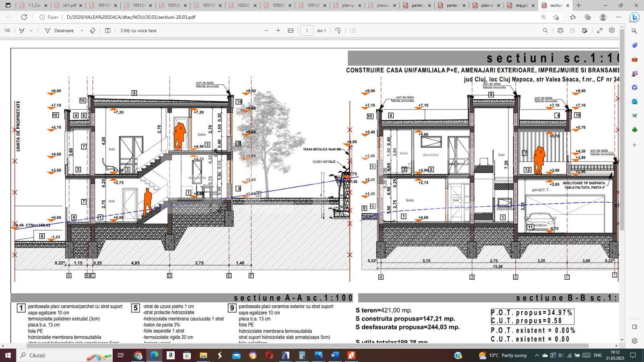
Task: Print the PDF document
Action: (560, 31)
